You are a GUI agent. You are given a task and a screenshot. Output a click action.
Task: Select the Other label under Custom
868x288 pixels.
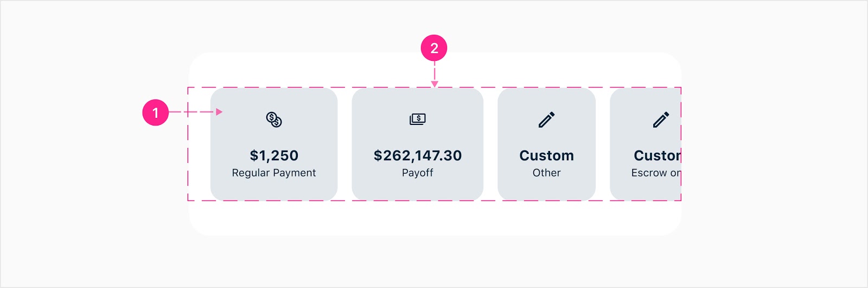(546, 173)
